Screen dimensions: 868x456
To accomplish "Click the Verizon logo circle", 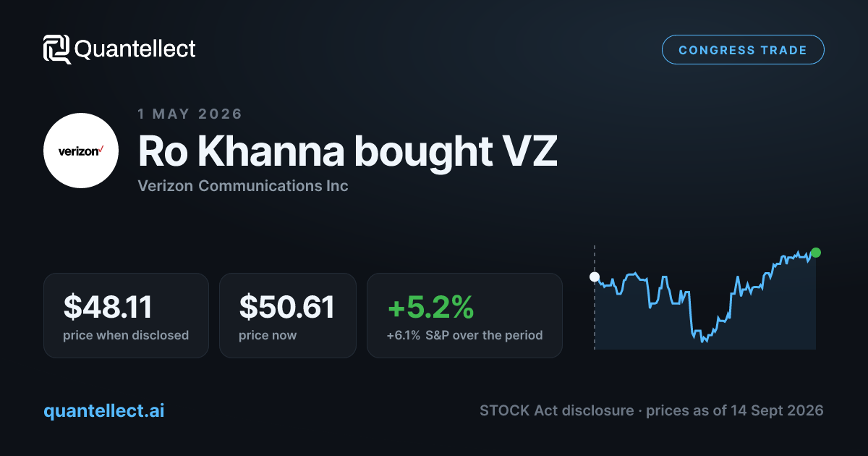I will [81, 151].
